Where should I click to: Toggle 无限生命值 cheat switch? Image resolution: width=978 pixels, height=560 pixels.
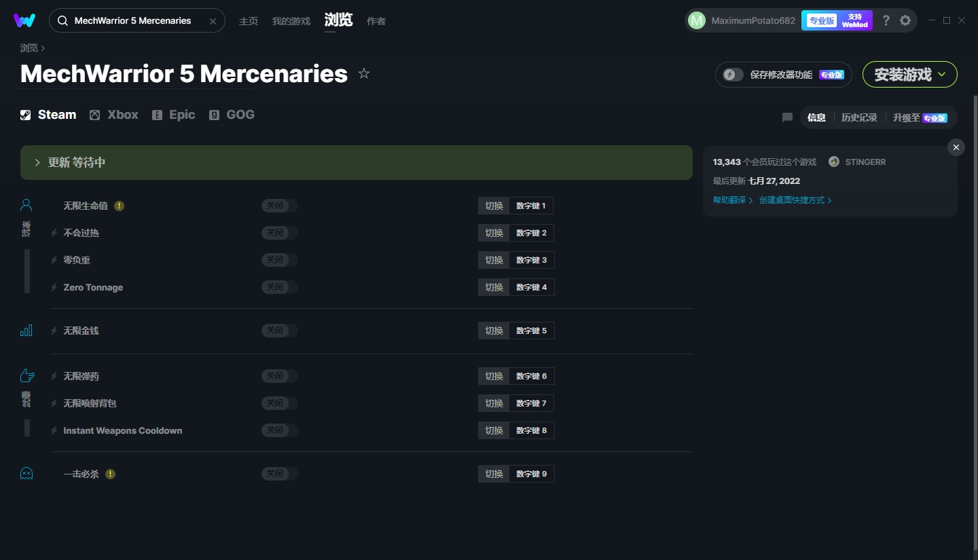[x=280, y=206]
